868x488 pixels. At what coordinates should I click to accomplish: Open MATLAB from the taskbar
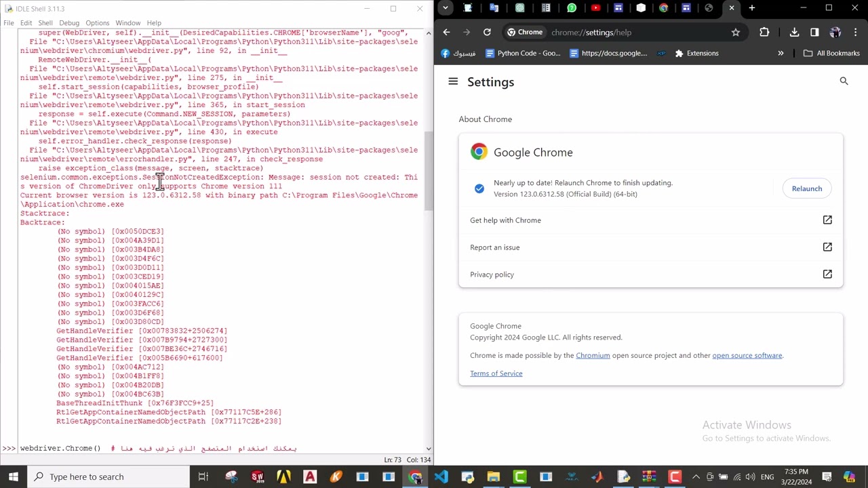click(597, 476)
